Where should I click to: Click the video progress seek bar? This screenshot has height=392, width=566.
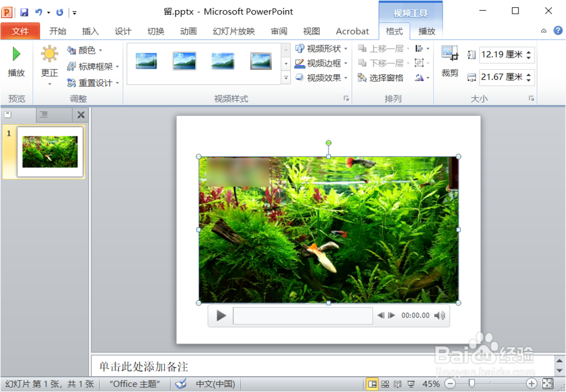coord(303,316)
